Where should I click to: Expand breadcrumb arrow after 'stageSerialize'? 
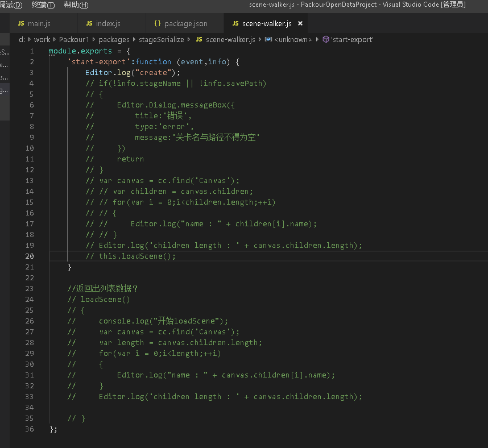(x=189, y=39)
